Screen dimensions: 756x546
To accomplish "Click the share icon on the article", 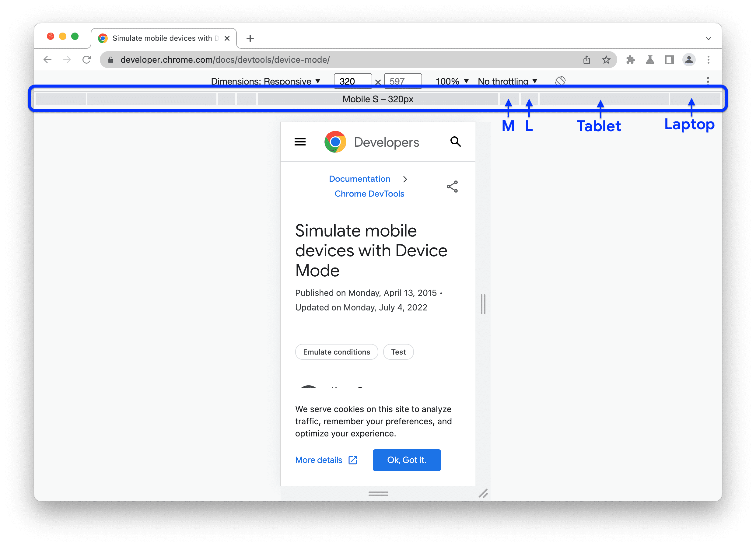I will click(452, 187).
